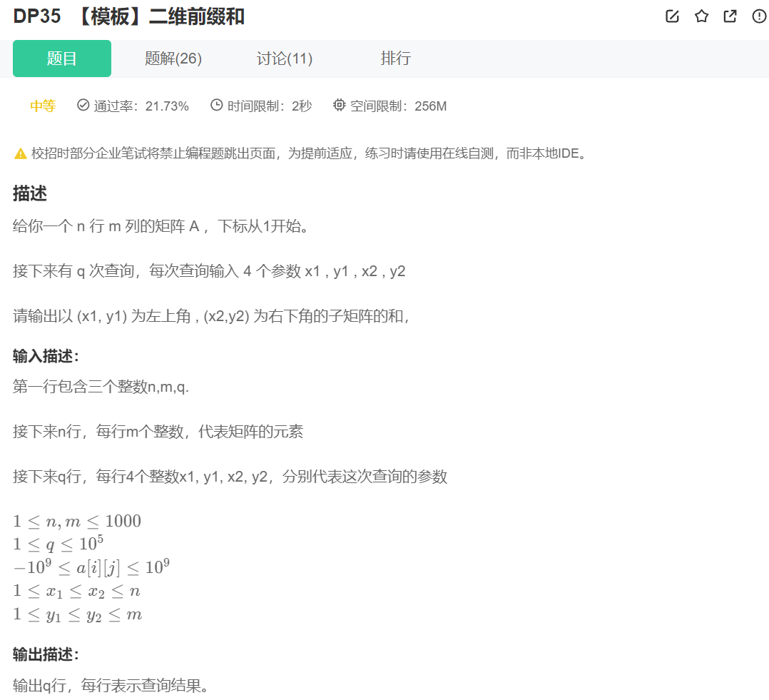This screenshot has width=769, height=700.
Task: Click the 输出描述: heading
Action: [x=46, y=654]
